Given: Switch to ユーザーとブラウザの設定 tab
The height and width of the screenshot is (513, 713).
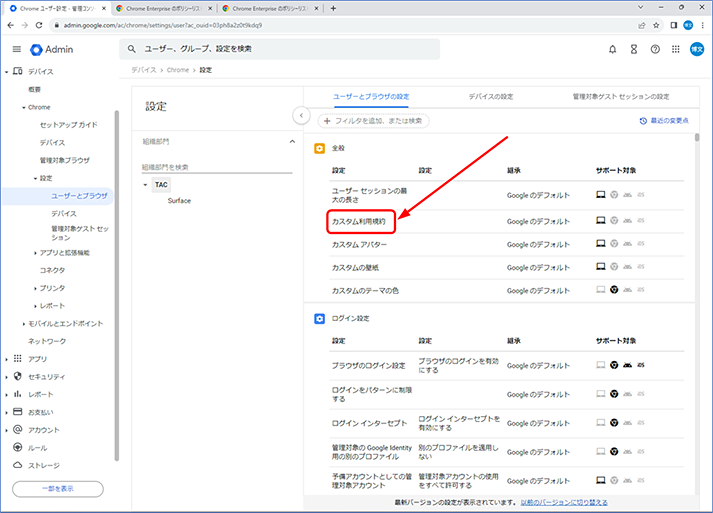Looking at the screenshot, I should (x=371, y=96).
